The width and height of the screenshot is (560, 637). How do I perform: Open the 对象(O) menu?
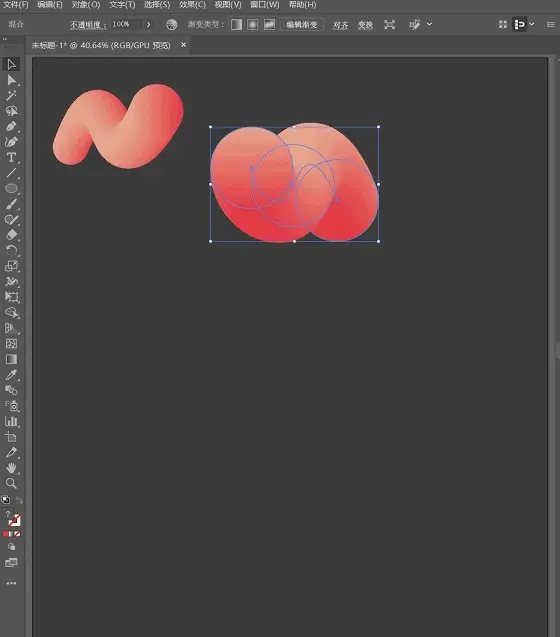pyautogui.click(x=86, y=5)
